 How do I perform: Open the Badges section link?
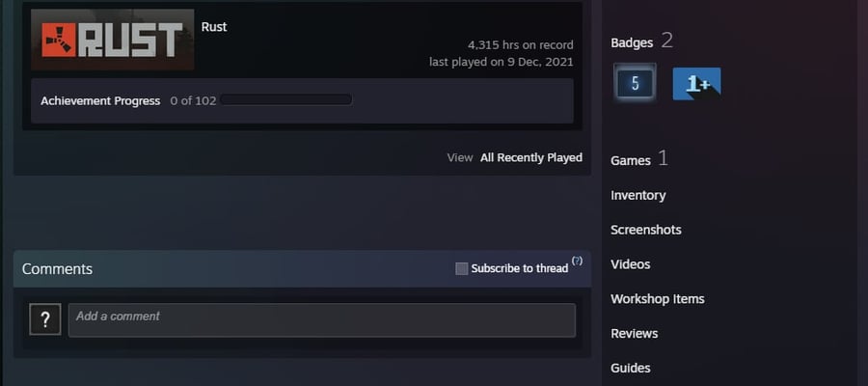coord(632,42)
